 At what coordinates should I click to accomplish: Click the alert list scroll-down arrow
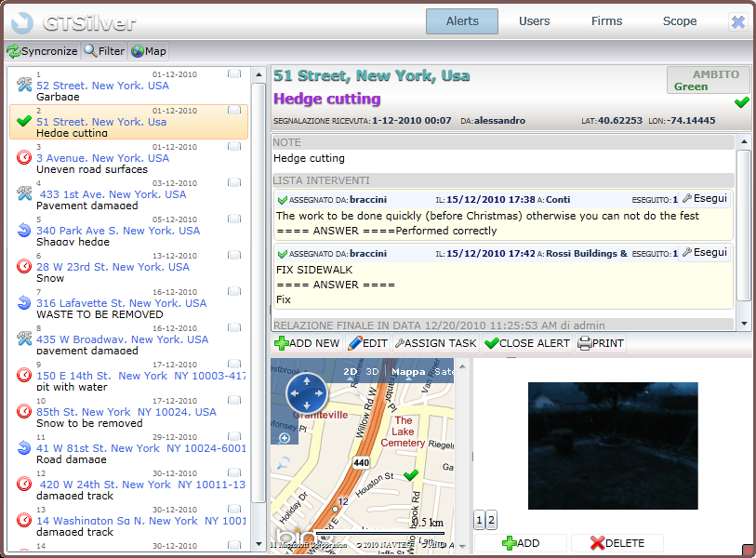pyautogui.click(x=259, y=543)
